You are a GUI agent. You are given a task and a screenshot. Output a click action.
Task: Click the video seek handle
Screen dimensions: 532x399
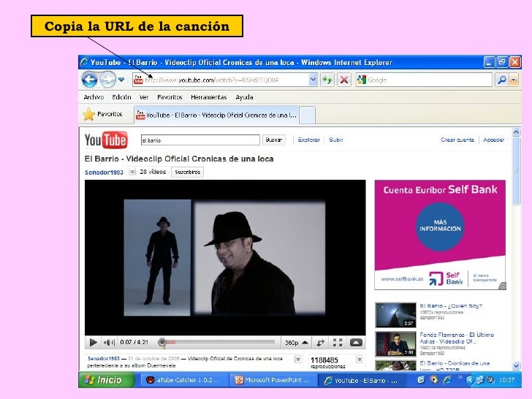coord(162,342)
